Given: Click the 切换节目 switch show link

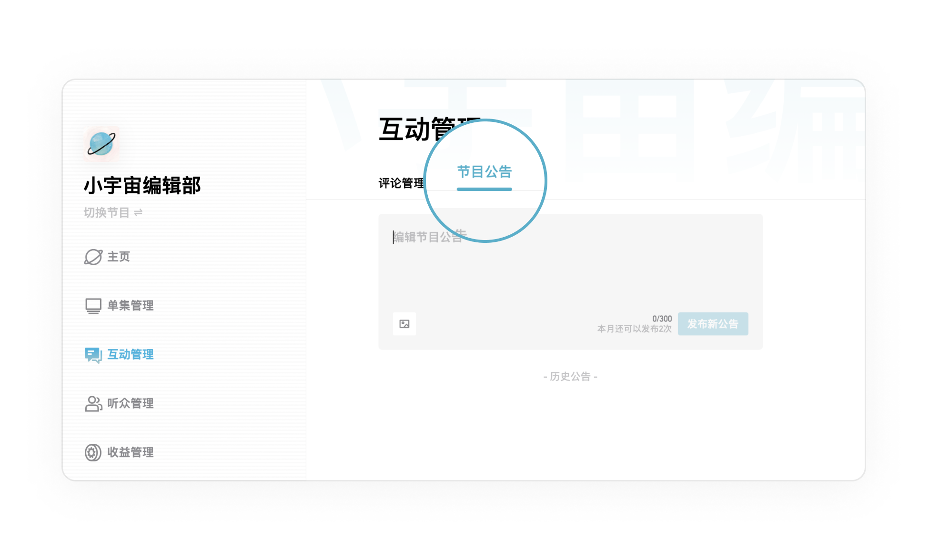Looking at the screenshot, I should coord(113,212).
